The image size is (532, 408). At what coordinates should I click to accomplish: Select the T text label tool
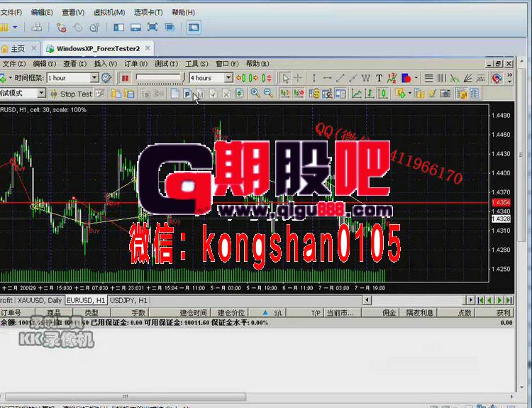[x=379, y=79]
